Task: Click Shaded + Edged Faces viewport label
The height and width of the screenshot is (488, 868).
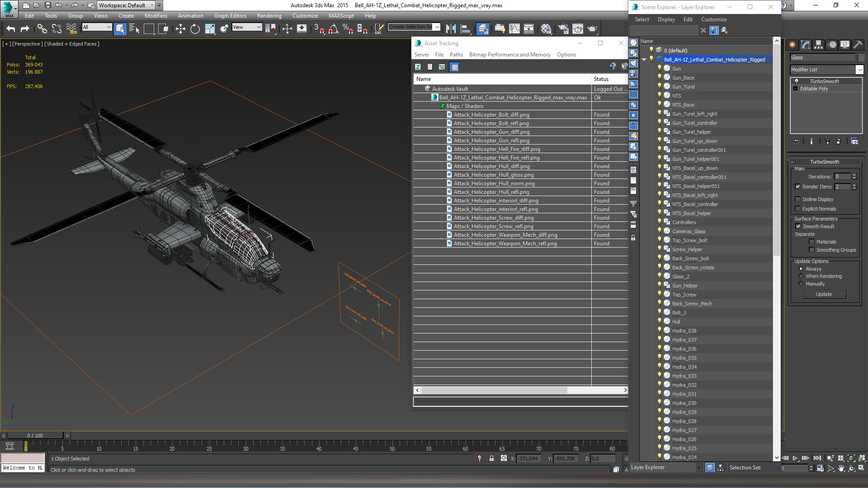Action: click(x=71, y=44)
